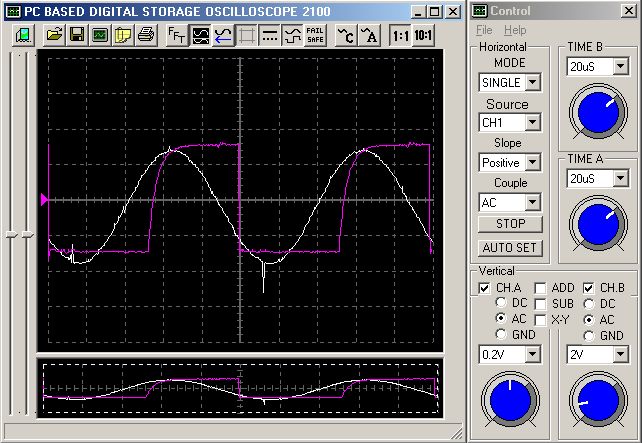Click the AUTO SET button

pyautogui.click(x=510, y=248)
